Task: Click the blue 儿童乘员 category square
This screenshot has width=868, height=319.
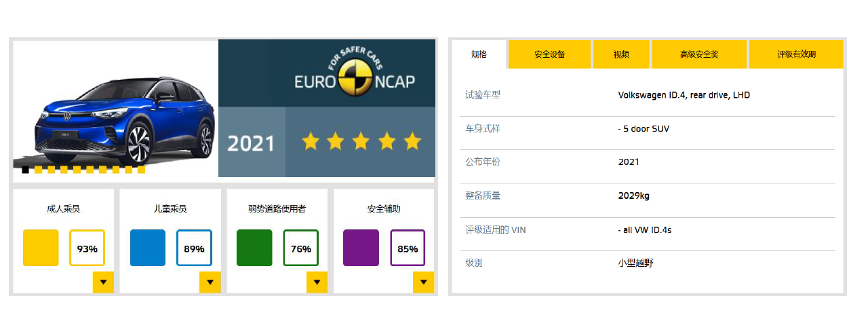Action: click(x=147, y=248)
